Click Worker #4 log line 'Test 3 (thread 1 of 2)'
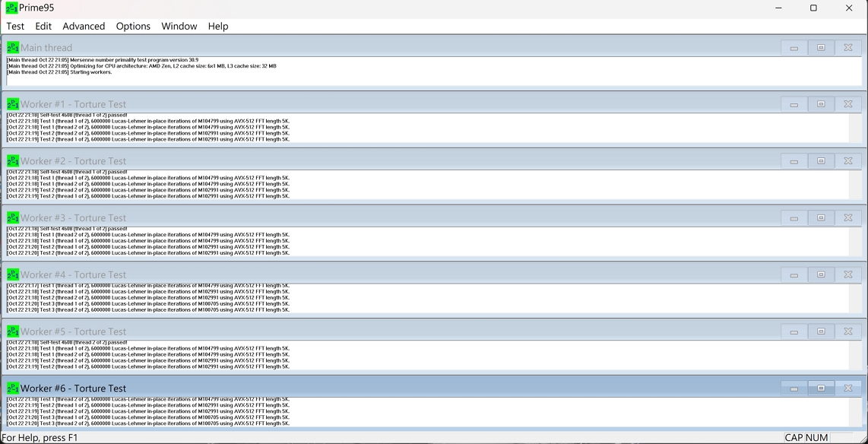Viewport: 868px width, 444px height. (x=148, y=304)
